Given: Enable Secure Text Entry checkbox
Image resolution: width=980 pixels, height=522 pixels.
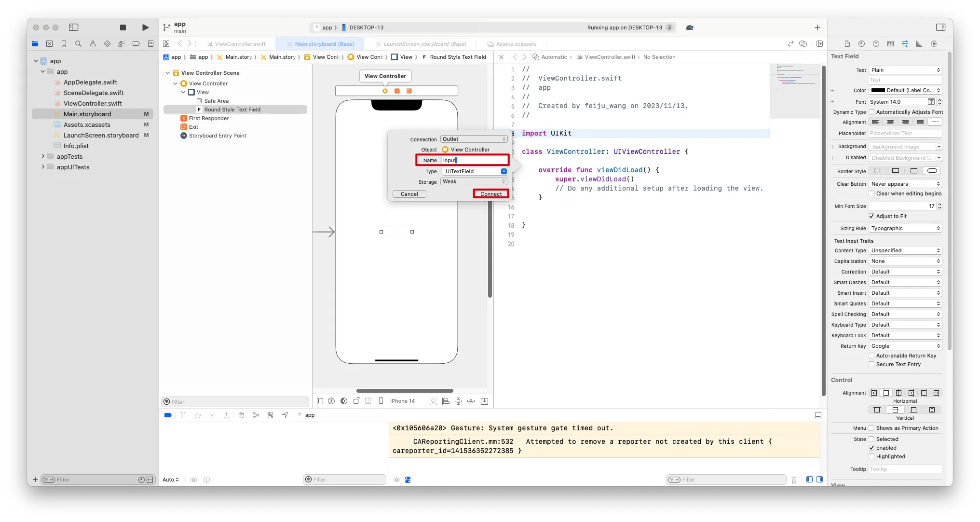Looking at the screenshot, I should tap(871, 365).
